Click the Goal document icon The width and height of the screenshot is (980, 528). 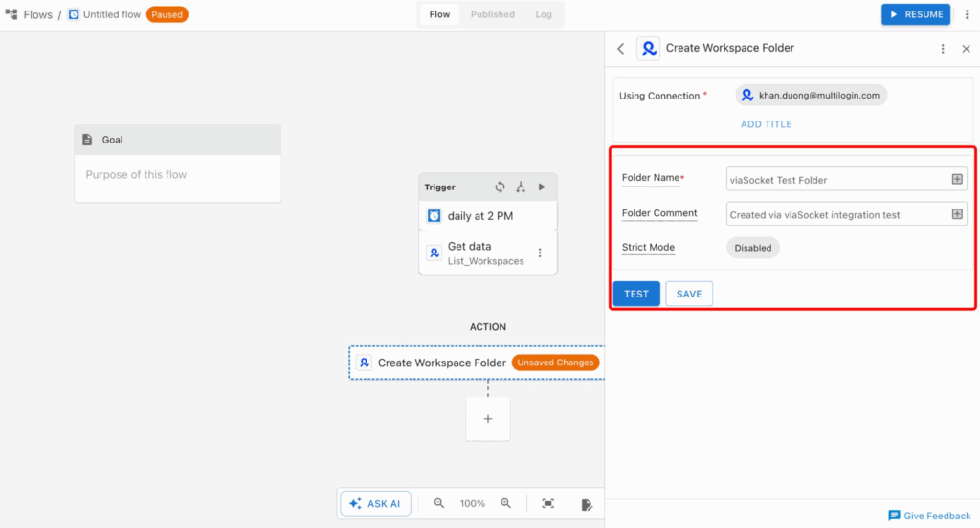[87, 140]
